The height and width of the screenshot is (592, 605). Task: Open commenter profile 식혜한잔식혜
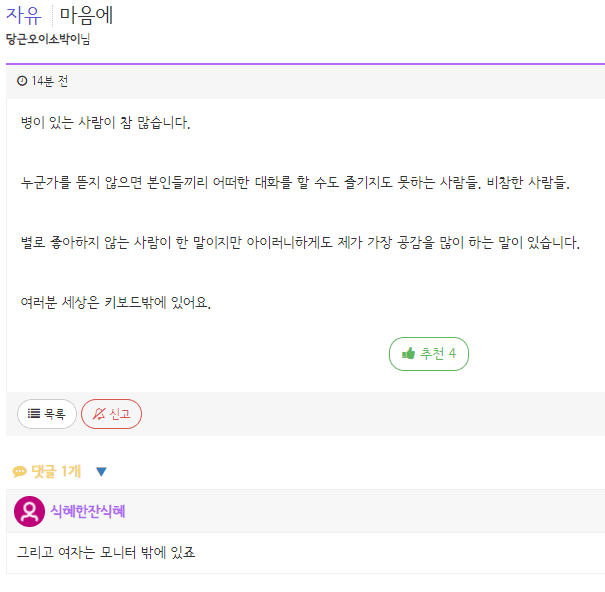[88, 511]
